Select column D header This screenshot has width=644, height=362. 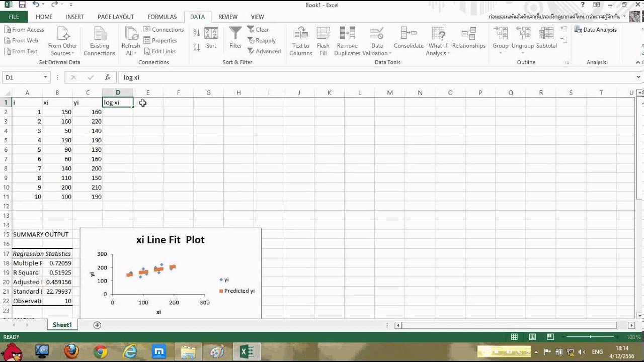(x=118, y=93)
